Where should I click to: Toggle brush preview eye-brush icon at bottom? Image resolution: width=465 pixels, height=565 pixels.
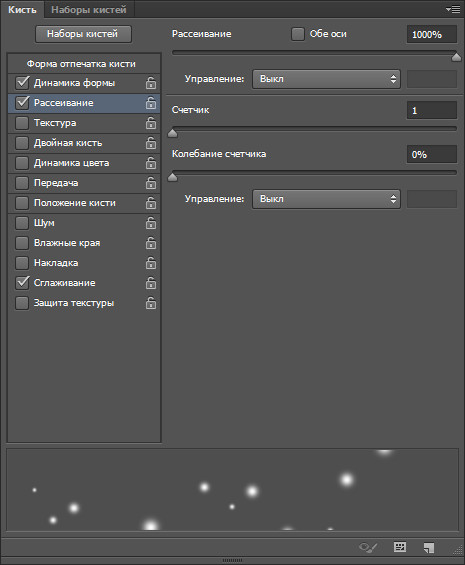[368, 548]
